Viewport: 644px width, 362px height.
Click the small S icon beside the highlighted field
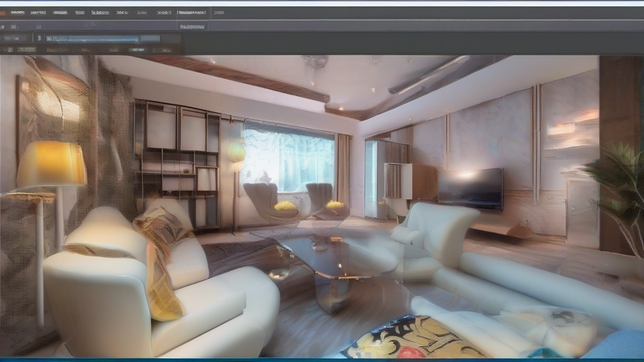tap(39, 38)
